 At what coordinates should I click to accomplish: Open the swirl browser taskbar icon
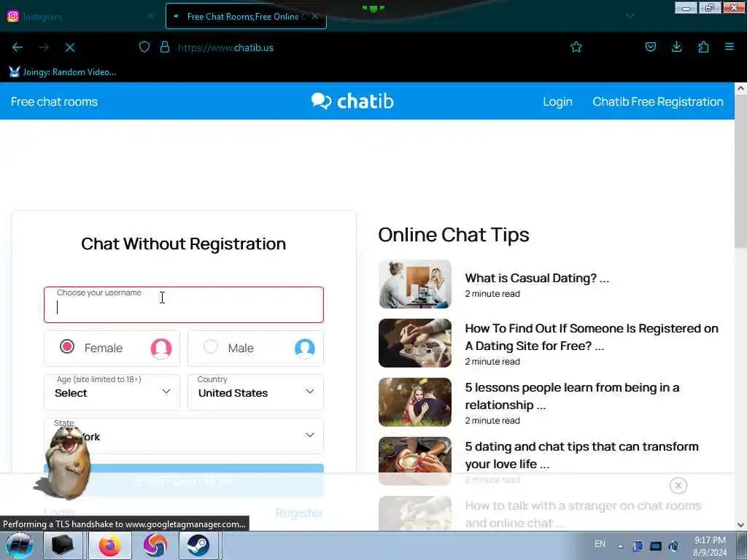[x=155, y=545]
